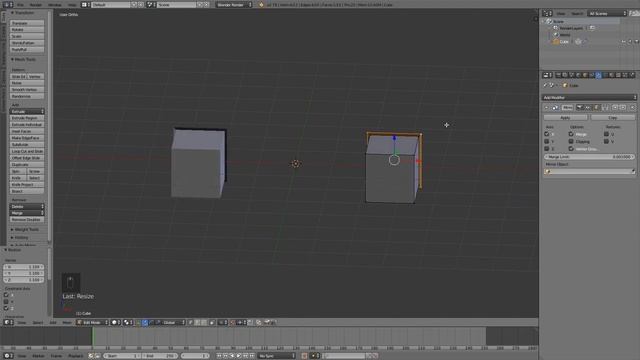Click the outliner editor type icon
The height and width of the screenshot is (360, 640).
547,13
